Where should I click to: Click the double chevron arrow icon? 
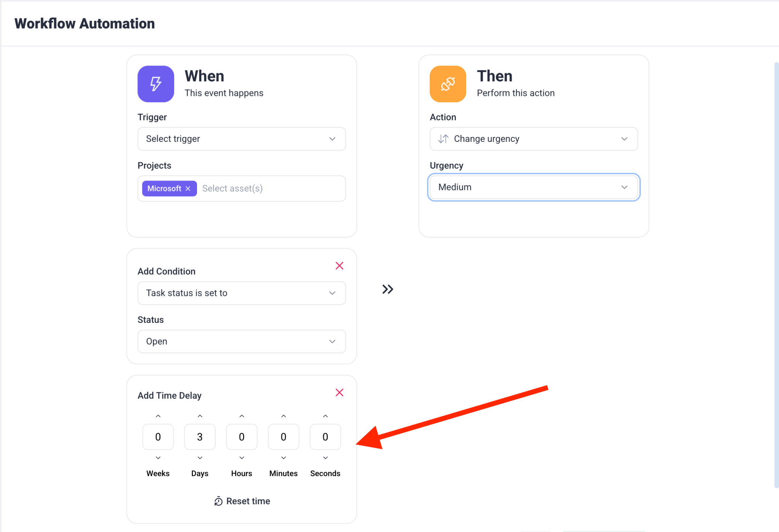point(388,289)
